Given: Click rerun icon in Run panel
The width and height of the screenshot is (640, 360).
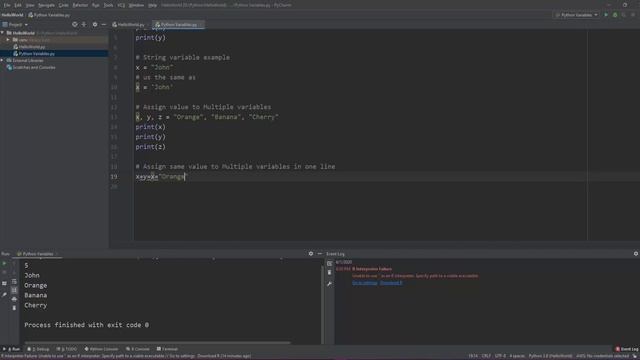Looking at the screenshot, I should (x=4, y=264).
